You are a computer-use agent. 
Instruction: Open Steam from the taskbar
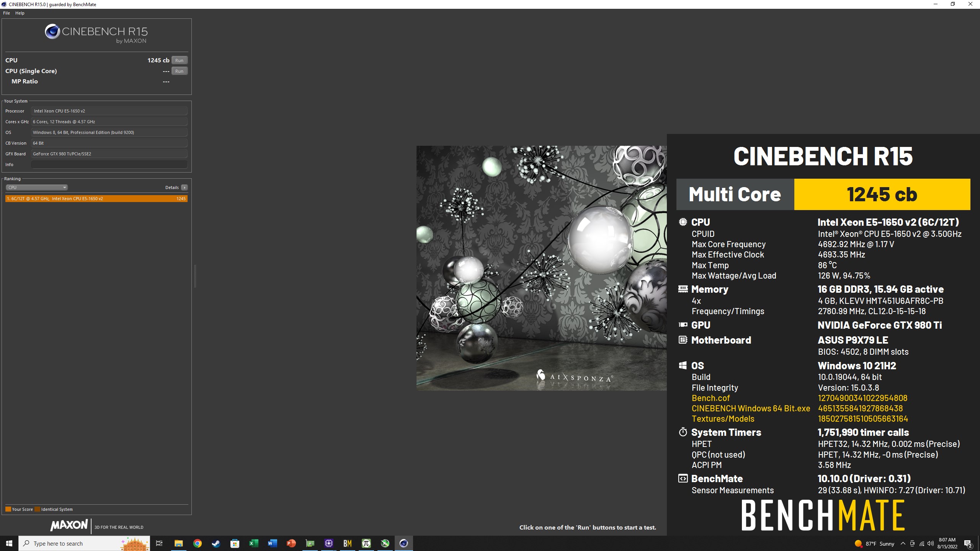pos(216,543)
